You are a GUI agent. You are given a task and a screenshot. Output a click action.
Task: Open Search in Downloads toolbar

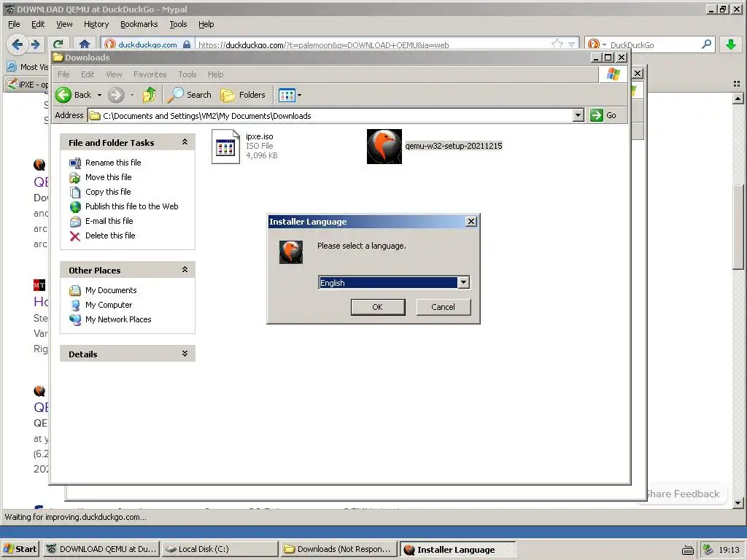click(190, 95)
